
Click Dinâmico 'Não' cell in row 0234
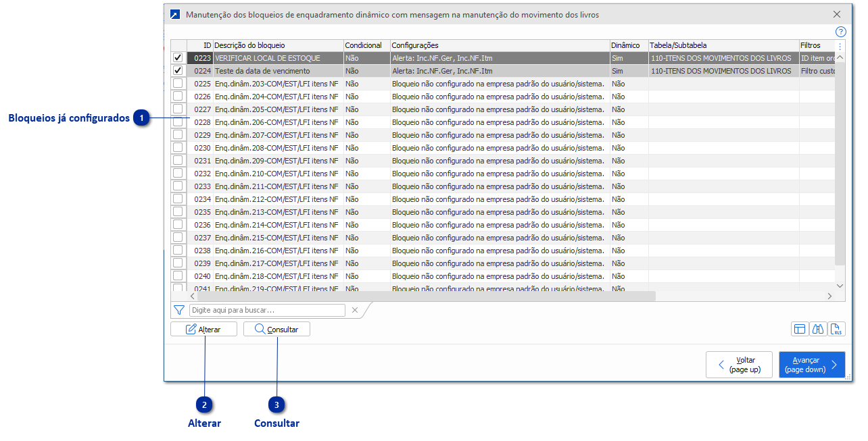point(629,199)
